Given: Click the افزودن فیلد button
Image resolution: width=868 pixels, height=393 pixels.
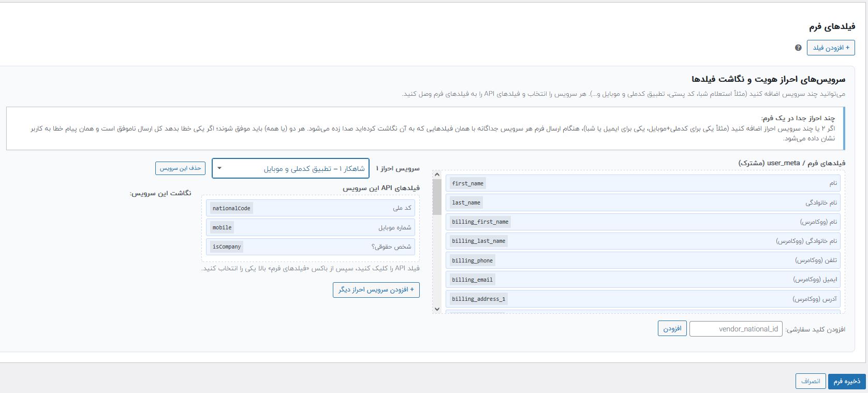Looking at the screenshot, I should (831, 48).
